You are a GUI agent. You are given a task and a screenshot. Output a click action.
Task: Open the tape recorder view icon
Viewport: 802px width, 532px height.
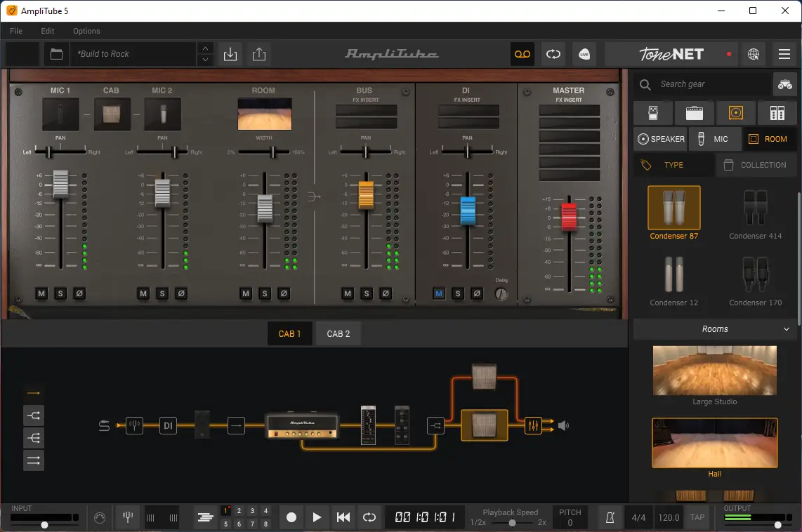(x=522, y=54)
